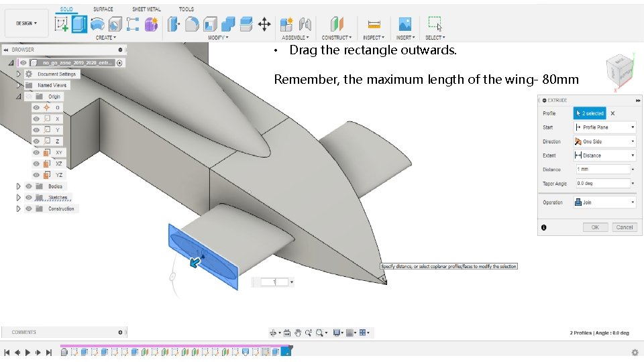Select the Create Sketch tool
The height and width of the screenshot is (362, 644).
[x=62, y=24]
